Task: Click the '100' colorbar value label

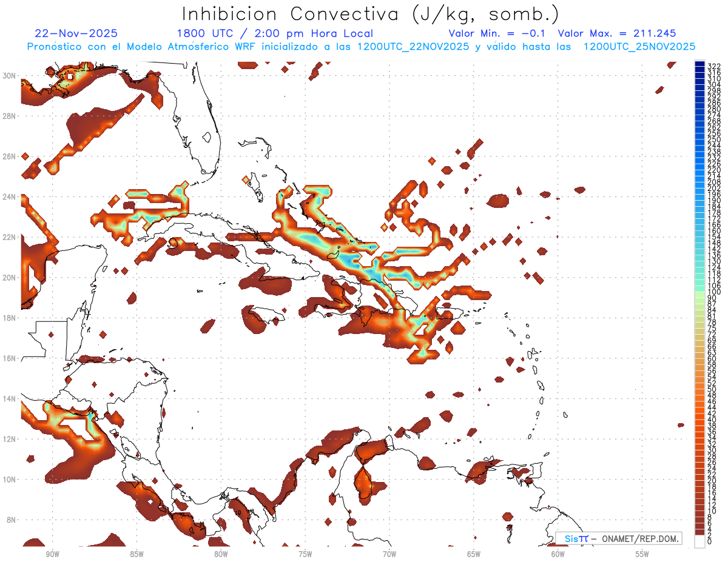Action: pos(714,292)
